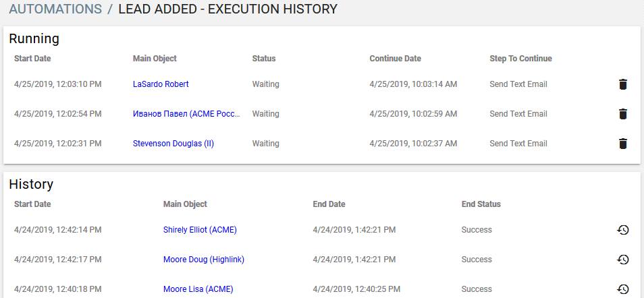Go to Automations breadcrumb

click(x=55, y=9)
